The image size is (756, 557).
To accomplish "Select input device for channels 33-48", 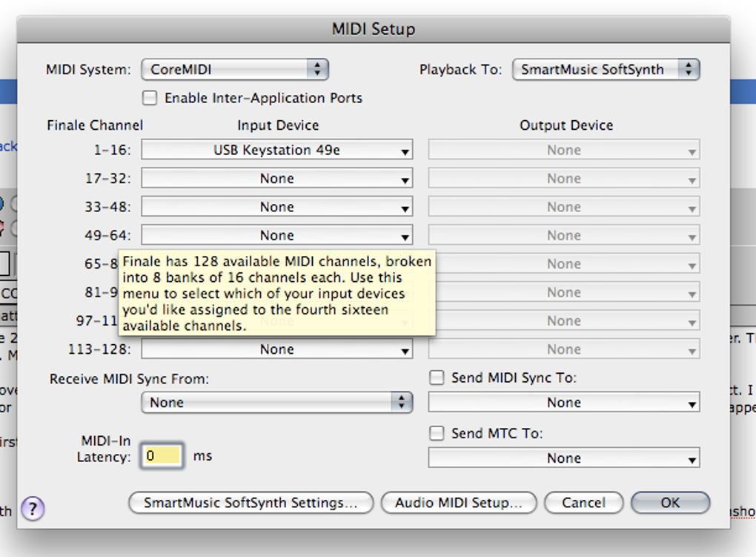I will [276, 207].
